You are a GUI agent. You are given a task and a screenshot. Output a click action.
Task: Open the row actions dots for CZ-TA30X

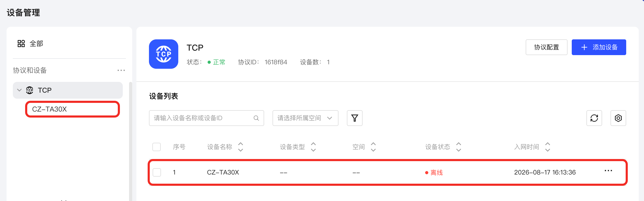608,171
